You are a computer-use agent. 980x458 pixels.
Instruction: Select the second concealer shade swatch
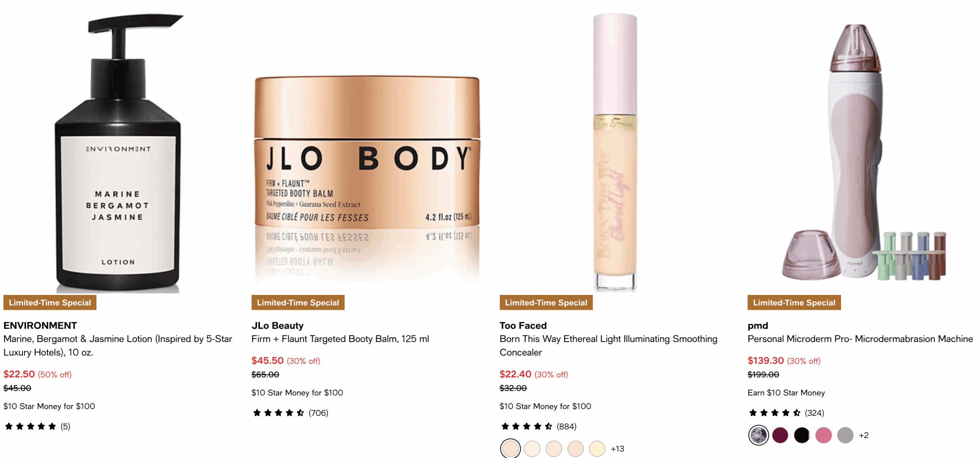[x=532, y=448]
